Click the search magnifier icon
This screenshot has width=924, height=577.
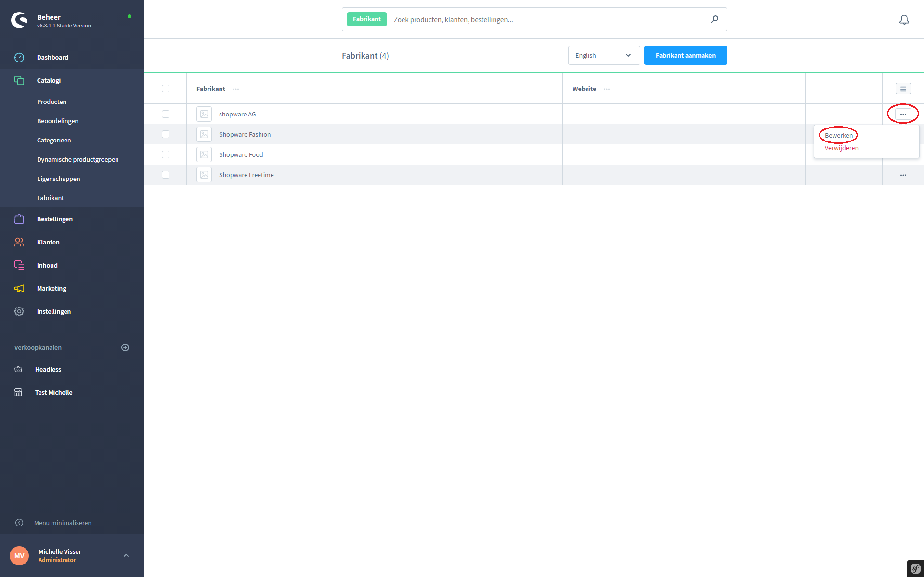point(715,19)
